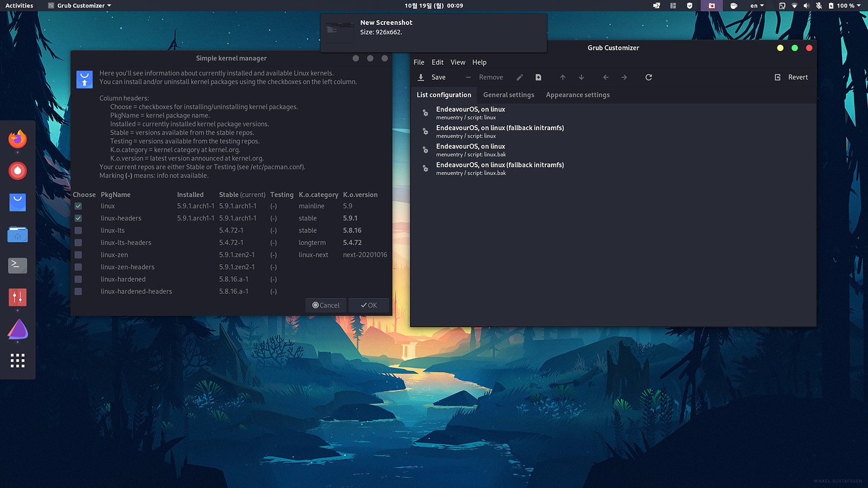Check the linux-zen checkbox
Viewport: 868px width, 488px height.
click(78, 255)
